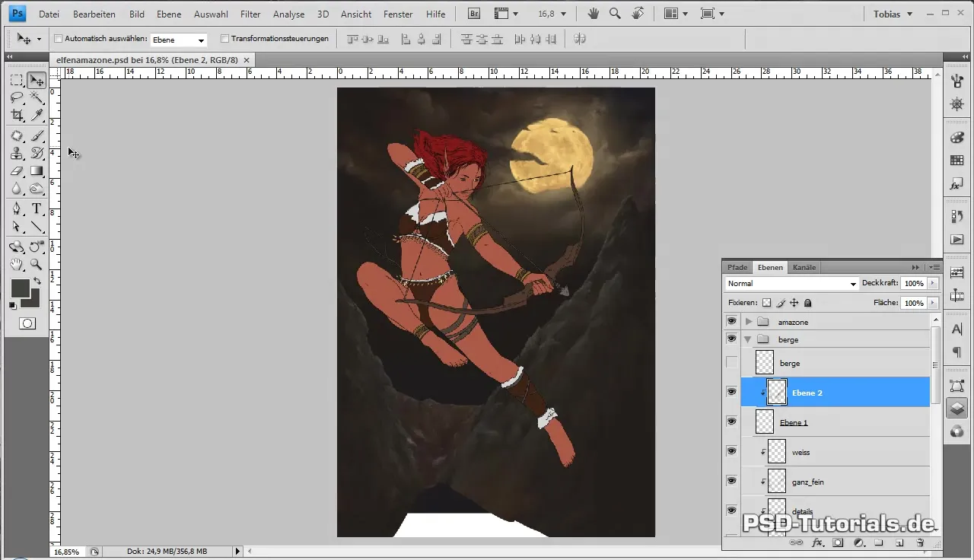Open the Bearbeiten menu
This screenshot has width=974, height=560.
(x=94, y=14)
